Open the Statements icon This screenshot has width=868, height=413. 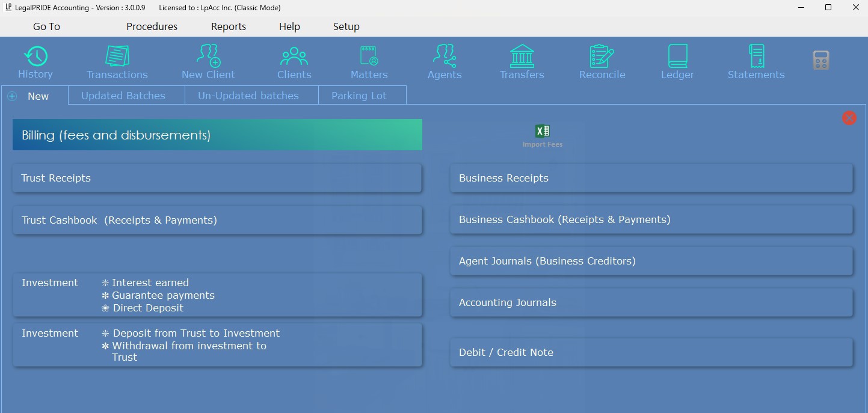pyautogui.click(x=756, y=57)
